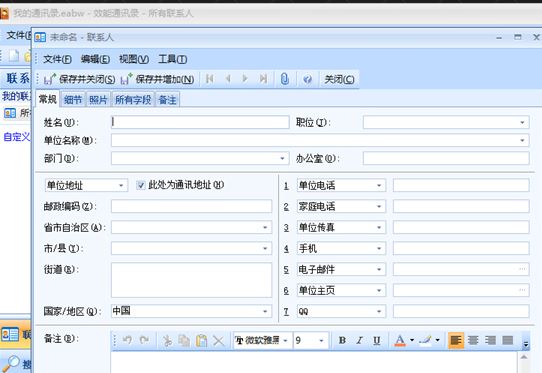Click the Save and Add New icon

click(126, 79)
